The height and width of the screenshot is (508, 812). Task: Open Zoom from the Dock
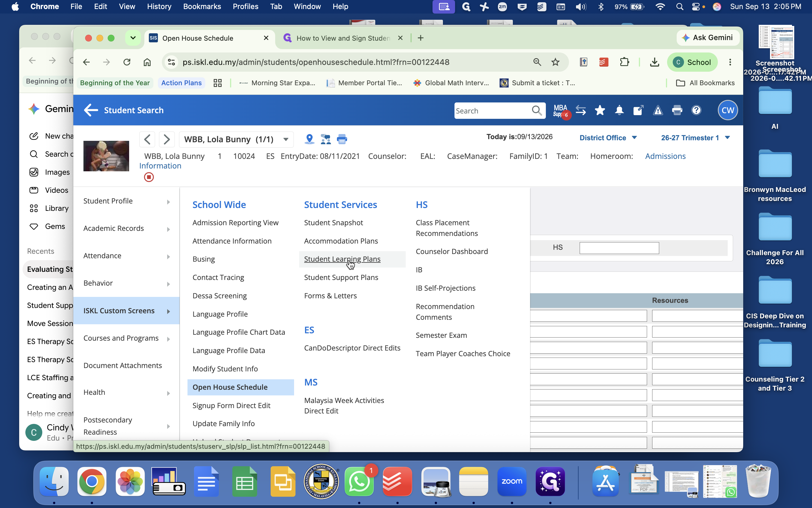512,481
